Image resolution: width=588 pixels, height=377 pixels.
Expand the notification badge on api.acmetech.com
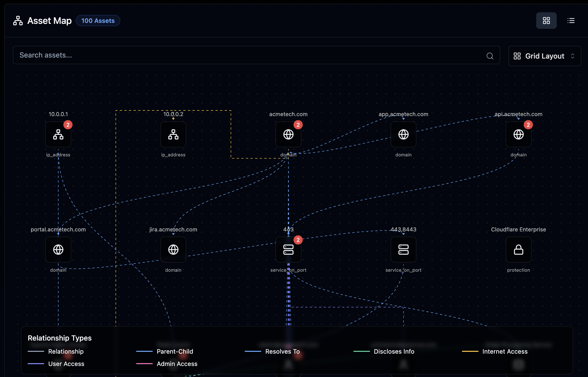tap(528, 125)
